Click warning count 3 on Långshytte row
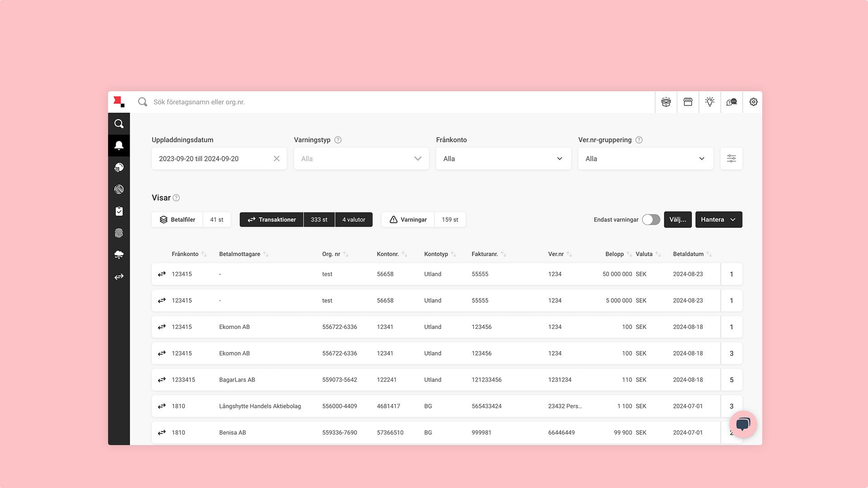 click(731, 406)
